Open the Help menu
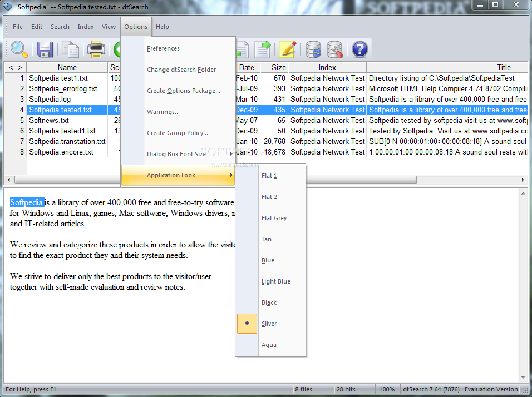532x397 pixels. coord(162,27)
